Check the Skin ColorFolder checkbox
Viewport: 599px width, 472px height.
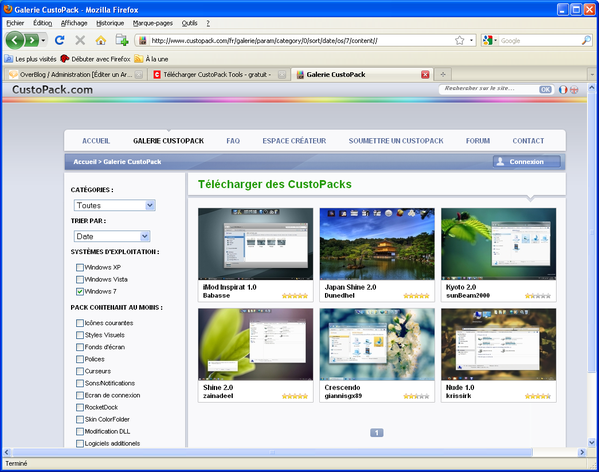(80, 419)
